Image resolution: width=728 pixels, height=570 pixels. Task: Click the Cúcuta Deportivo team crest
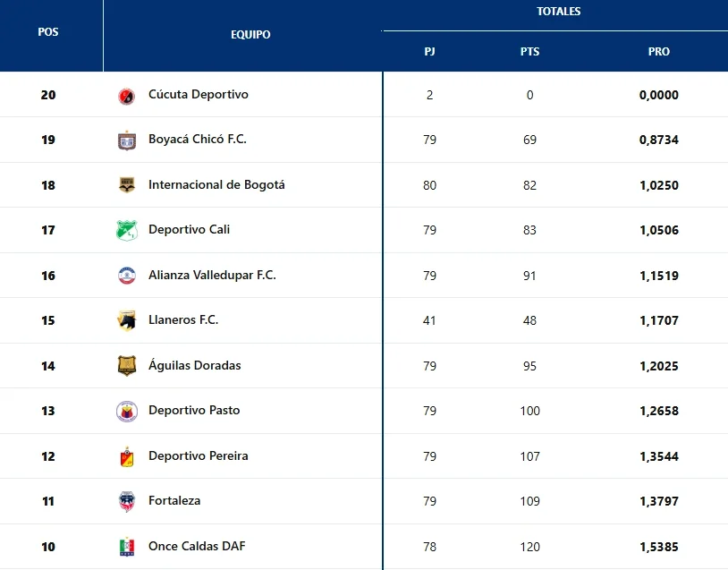[x=127, y=96]
